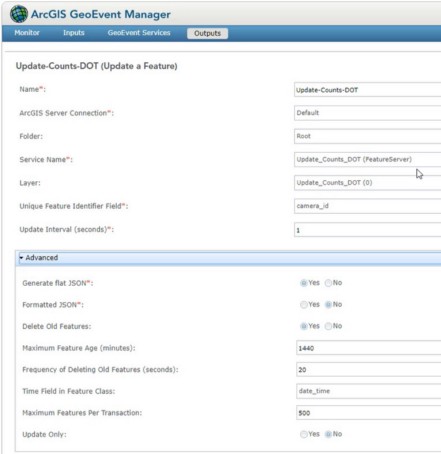Open the Layer dropdown

pyautogui.click(x=368, y=183)
